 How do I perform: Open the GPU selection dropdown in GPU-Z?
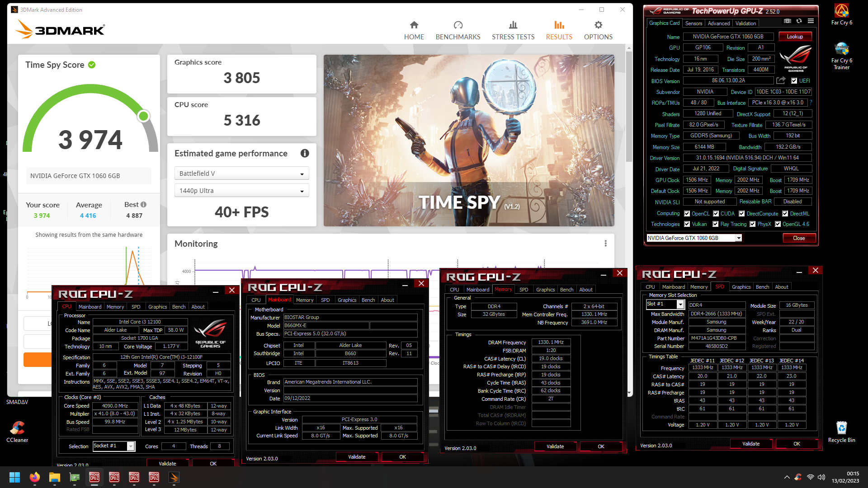click(x=694, y=238)
